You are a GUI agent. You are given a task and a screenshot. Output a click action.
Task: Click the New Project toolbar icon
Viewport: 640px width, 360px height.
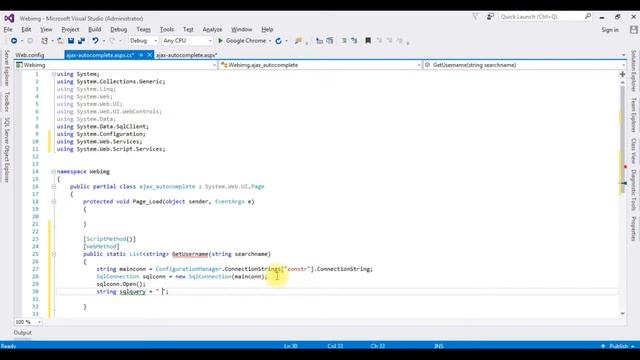point(44,41)
